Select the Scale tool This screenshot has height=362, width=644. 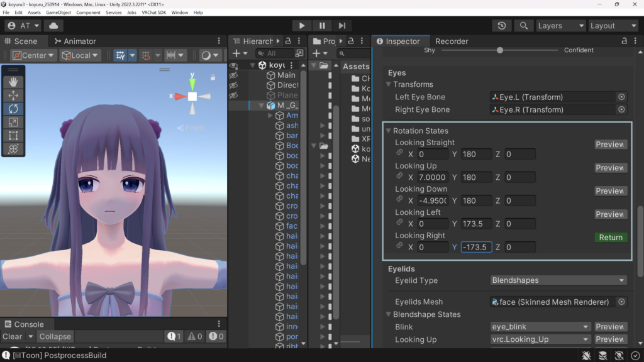coord(13,122)
